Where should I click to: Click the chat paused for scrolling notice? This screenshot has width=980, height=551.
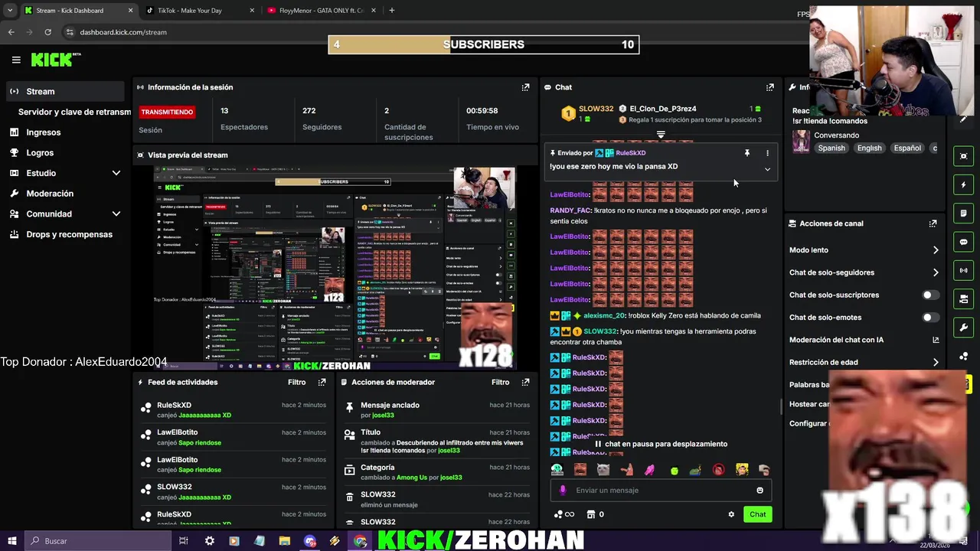661,444
